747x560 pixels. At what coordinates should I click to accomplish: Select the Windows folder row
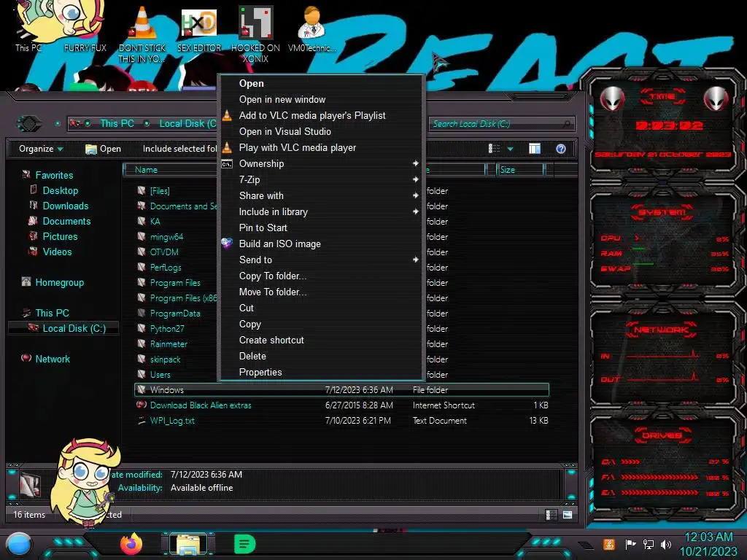coord(341,390)
